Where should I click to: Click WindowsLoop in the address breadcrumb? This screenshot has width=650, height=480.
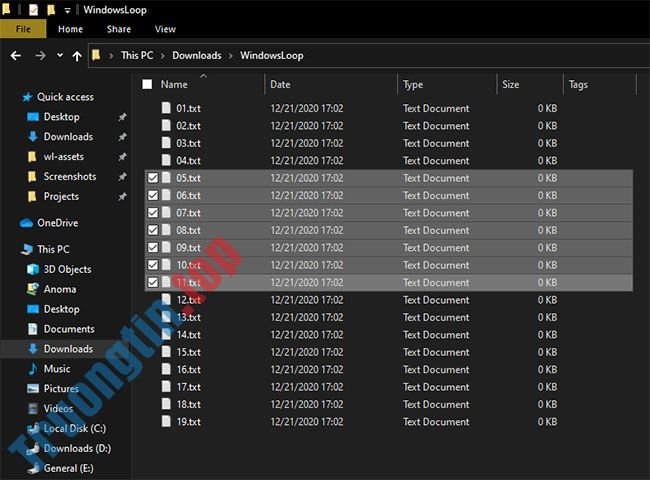point(272,56)
